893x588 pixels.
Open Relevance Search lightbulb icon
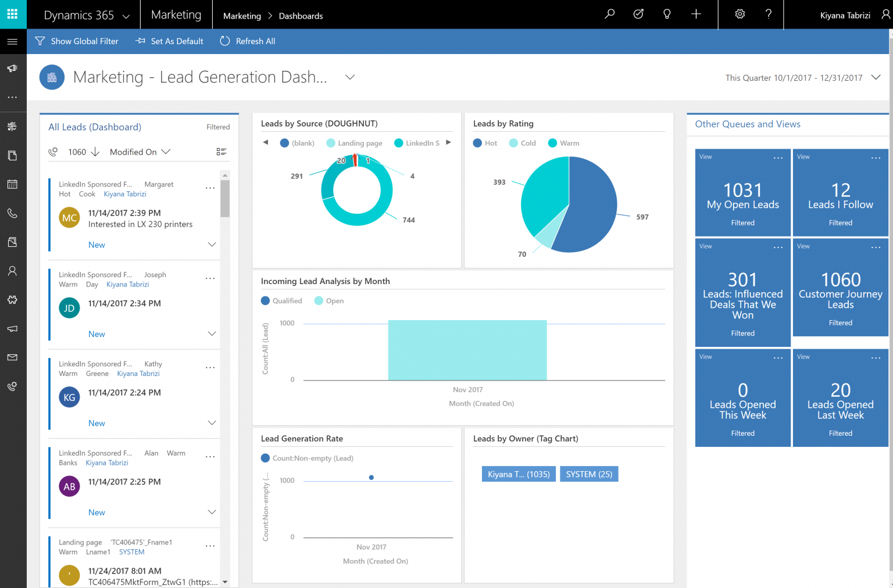point(667,15)
